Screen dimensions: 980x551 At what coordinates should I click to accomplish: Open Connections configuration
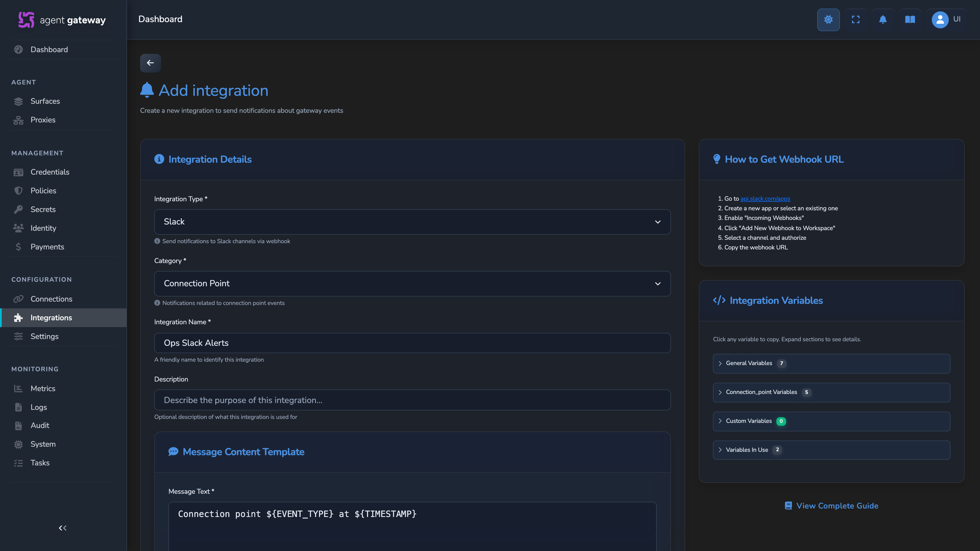[x=63, y=299]
